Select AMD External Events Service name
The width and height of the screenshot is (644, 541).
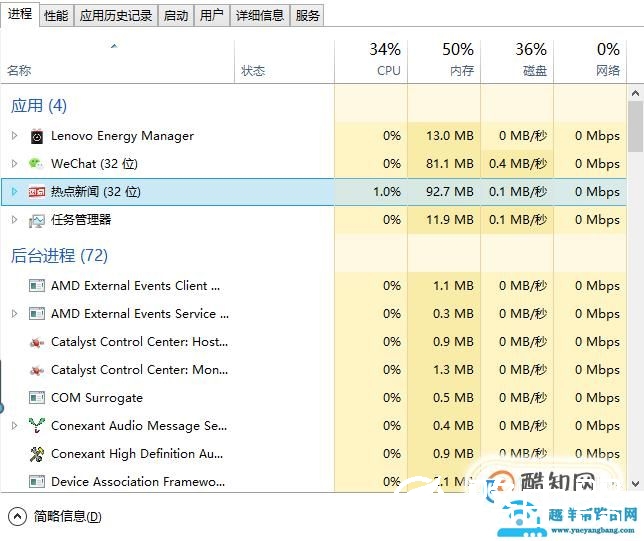pos(140,314)
